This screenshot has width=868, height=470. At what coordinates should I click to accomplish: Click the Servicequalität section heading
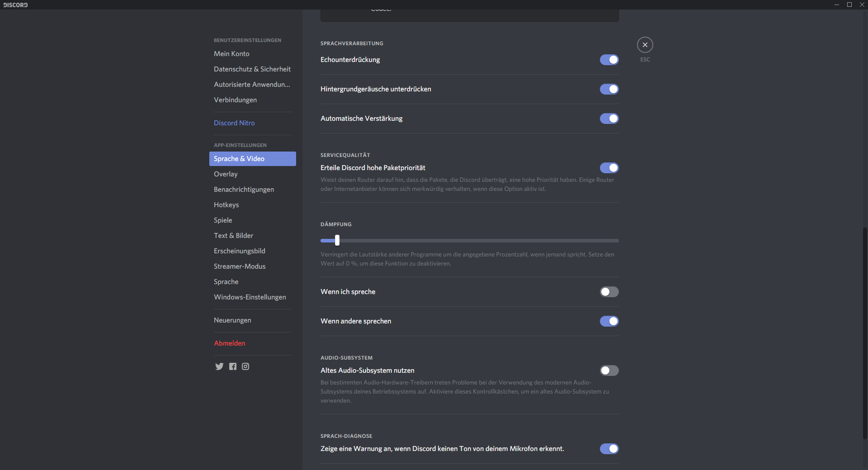tap(345, 155)
